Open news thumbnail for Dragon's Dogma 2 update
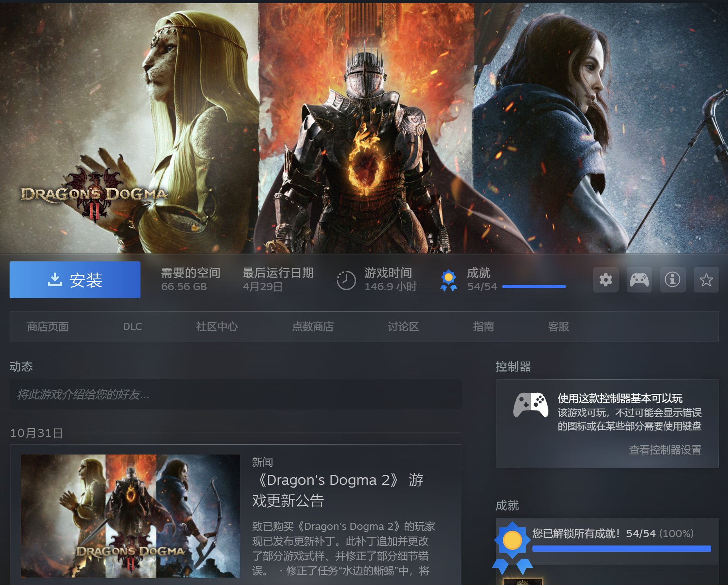This screenshot has width=728, height=585. click(131, 516)
